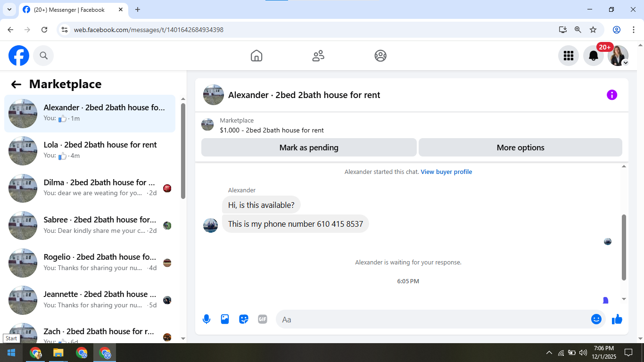Open the Facebook search magnifier
This screenshot has height=362, width=644.
(43, 56)
